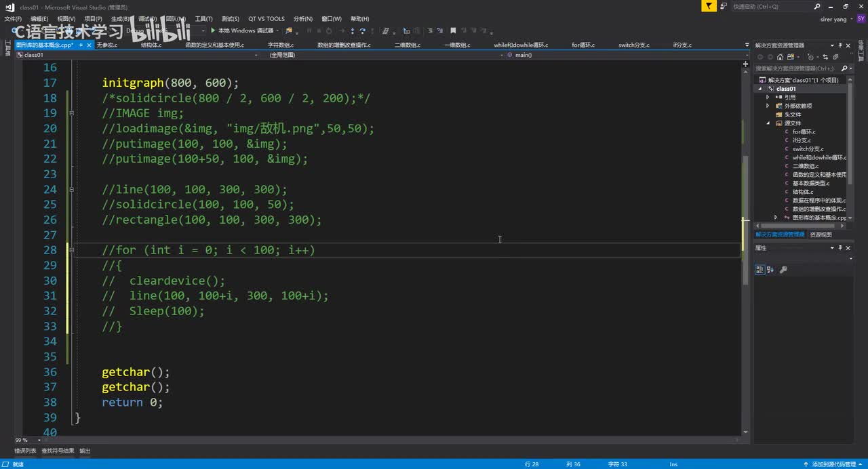Open the 帮助(H) menu
The height and width of the screenshot is (469, 868).
tap(360, 19)
